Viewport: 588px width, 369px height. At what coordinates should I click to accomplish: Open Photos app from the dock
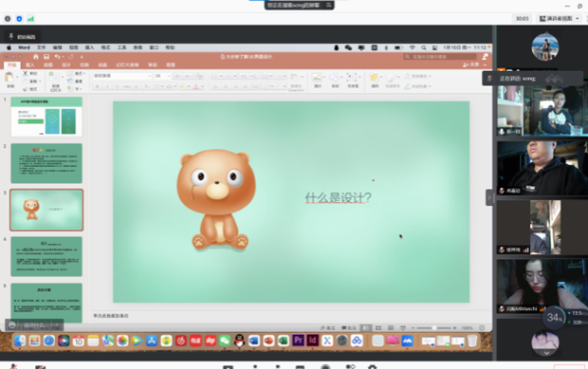point(122,341)
